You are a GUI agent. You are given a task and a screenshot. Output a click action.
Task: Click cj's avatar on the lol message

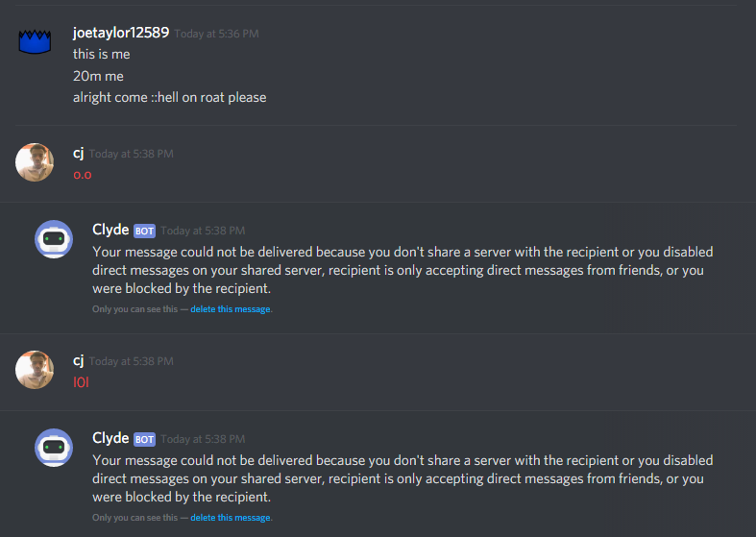tap(35, 370)
